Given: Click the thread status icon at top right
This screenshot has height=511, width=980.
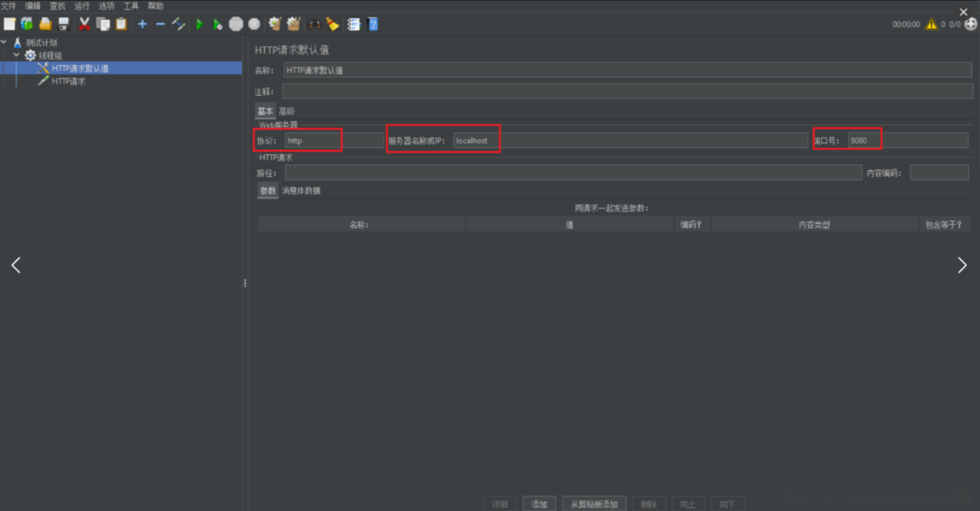Looking at the screenshot, I should pyautogui.click(x=971, y=24).
